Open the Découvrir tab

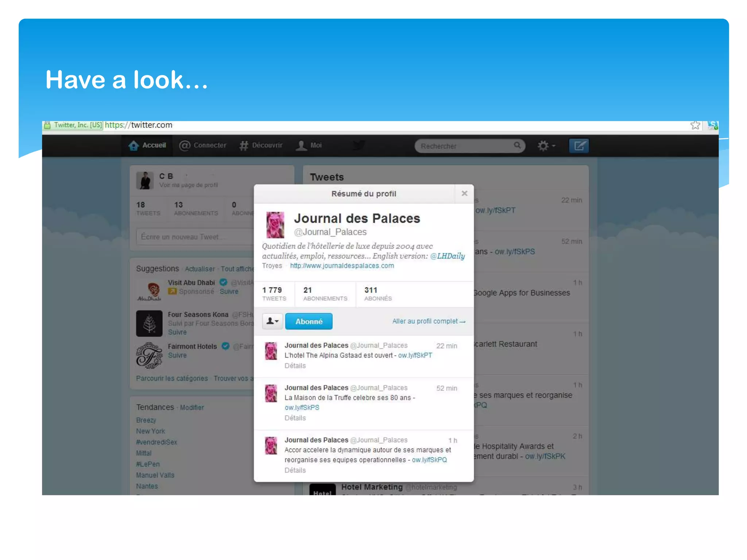click(x=261, y=145)
